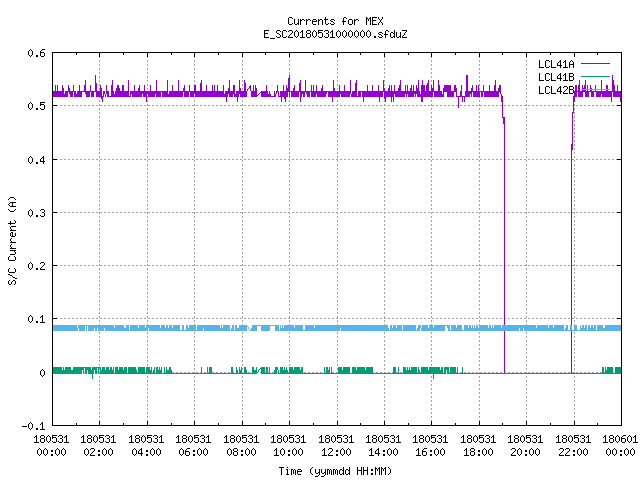
Task: Click the y-axis tick value 0.6
Action: click(36, 53)
